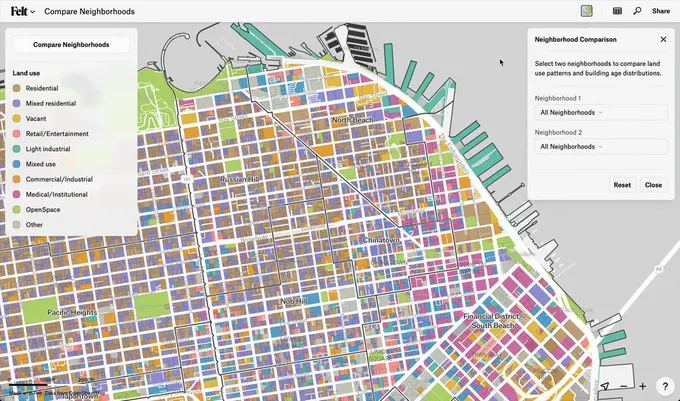The height and width of the screenshot is (401, 680).
Task: Click the North Beach map label
Action: click(x=353, y=120)
